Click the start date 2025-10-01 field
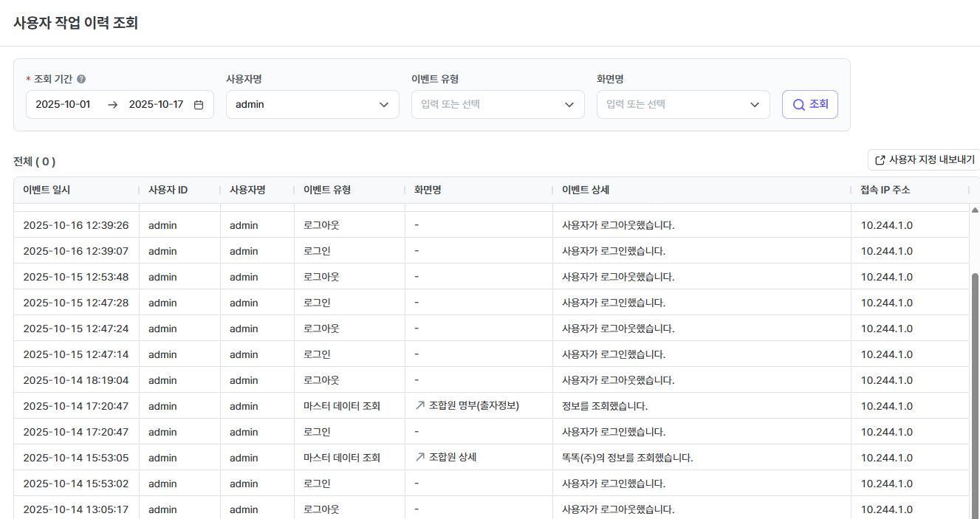 click(64, 105)
